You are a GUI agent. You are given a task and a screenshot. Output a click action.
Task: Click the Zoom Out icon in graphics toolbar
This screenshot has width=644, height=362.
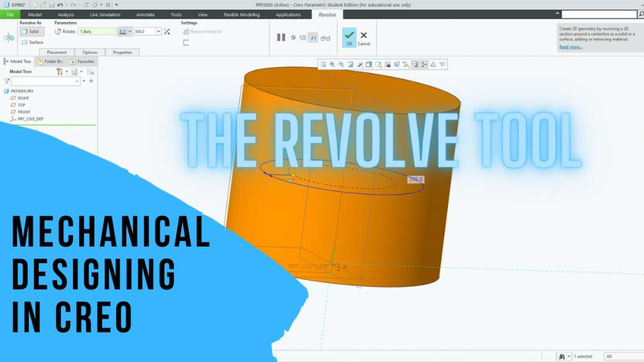click(341, 65)
